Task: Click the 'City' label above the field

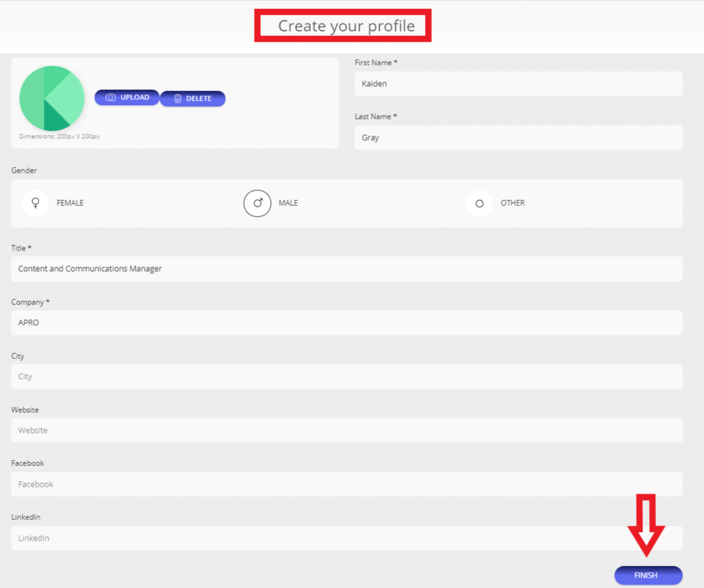Action: pyautogui.click(x=17, y=356)
